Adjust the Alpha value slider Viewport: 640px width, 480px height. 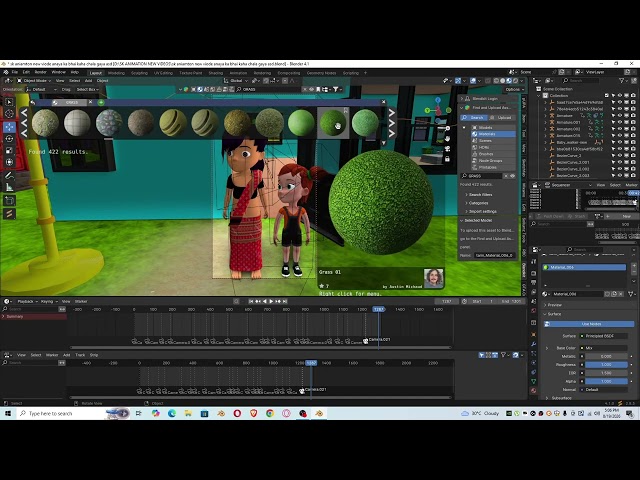point(606,381)
